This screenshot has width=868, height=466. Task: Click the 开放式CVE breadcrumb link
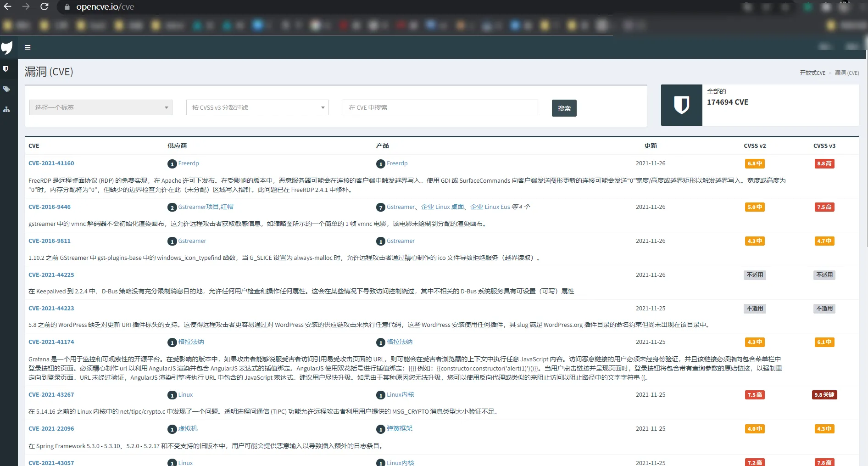(812, 73)
